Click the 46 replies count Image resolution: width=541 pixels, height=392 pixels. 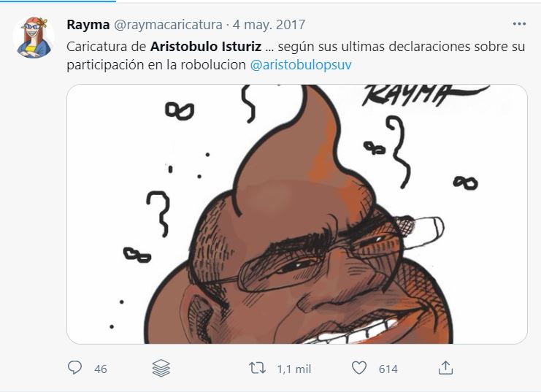pyautogui.click(x=101, y=369)
